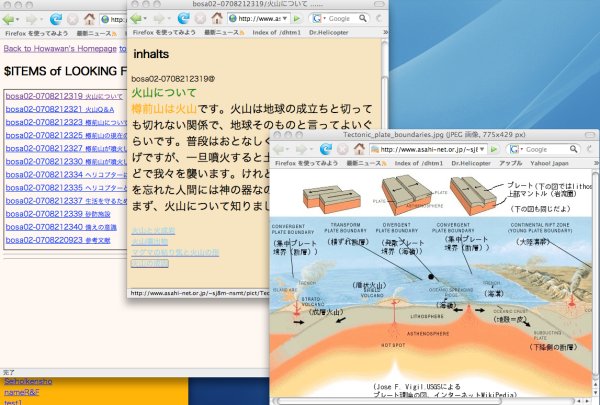Open back-history dropdown in middle inhalts window
This screenshot has width=600, height=405.
(145, 19)
